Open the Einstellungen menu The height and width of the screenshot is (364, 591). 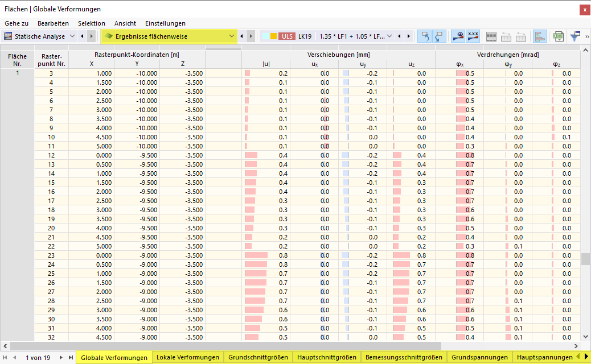165,23
